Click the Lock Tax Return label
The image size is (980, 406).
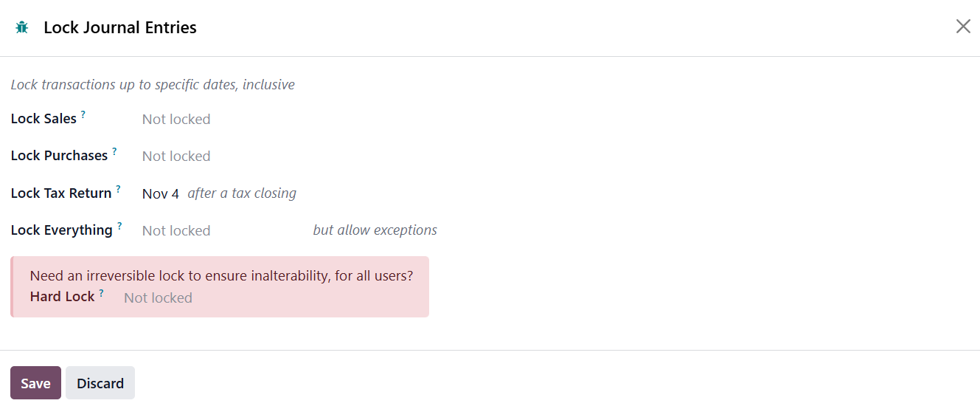(x=61, y=193)
